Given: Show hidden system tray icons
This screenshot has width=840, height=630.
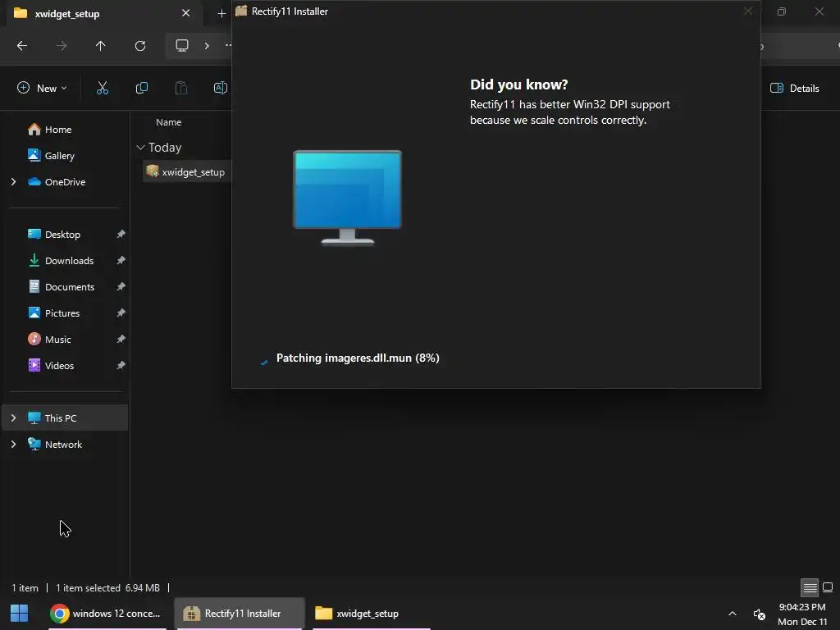Looking at the screenshot, I should 733,614.
